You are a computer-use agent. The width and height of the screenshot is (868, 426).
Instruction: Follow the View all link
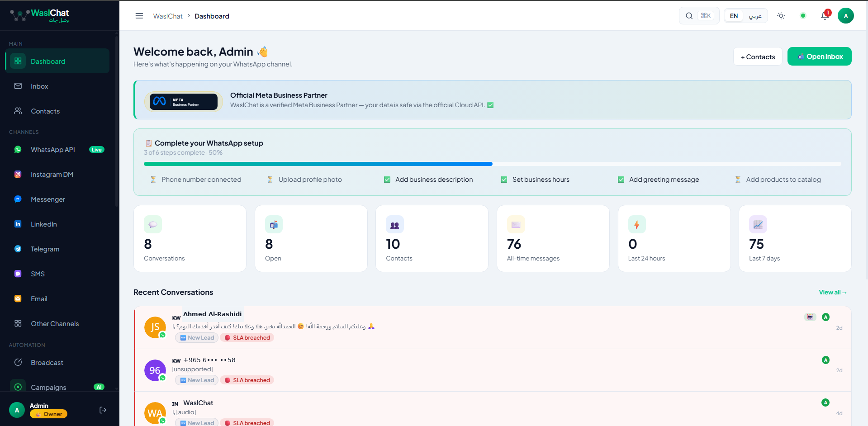[833, 292]
